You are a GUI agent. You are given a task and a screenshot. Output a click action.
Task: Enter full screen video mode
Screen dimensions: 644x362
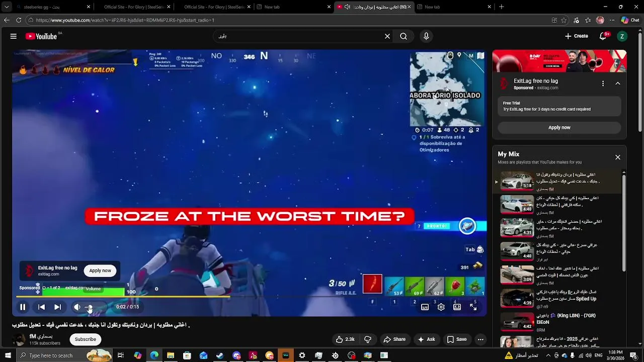point(473,307)
